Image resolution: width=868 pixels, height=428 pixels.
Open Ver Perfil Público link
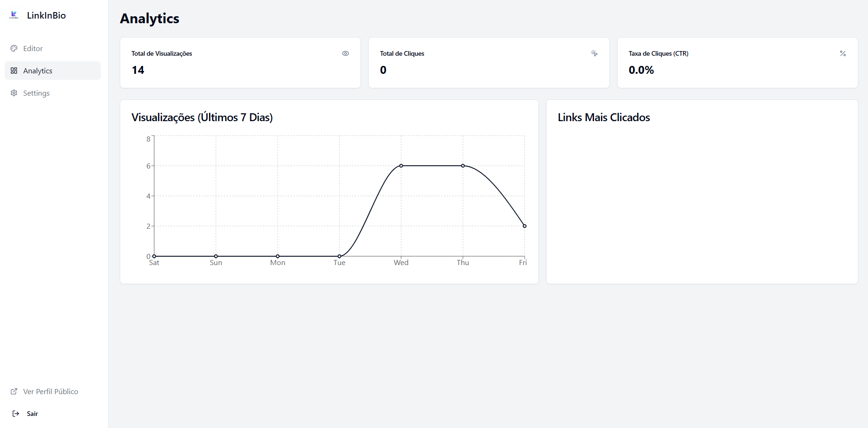click(52, 391)
